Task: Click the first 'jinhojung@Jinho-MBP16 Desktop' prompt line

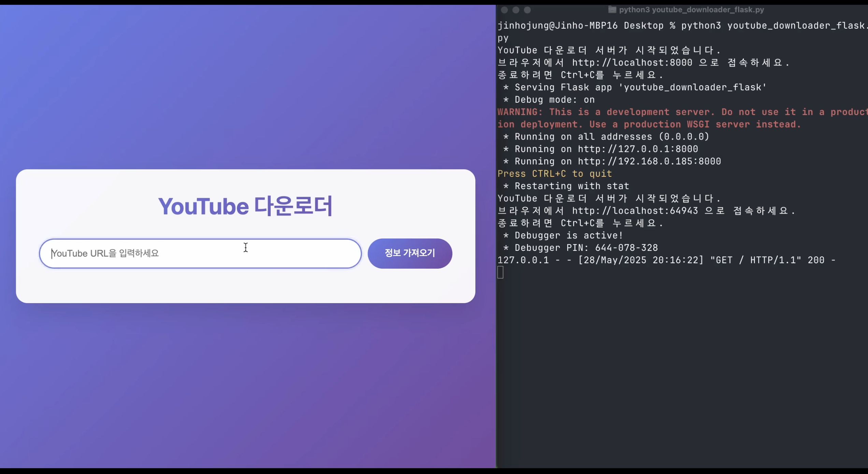Action: pyautogui.click(x=682, y=32)
